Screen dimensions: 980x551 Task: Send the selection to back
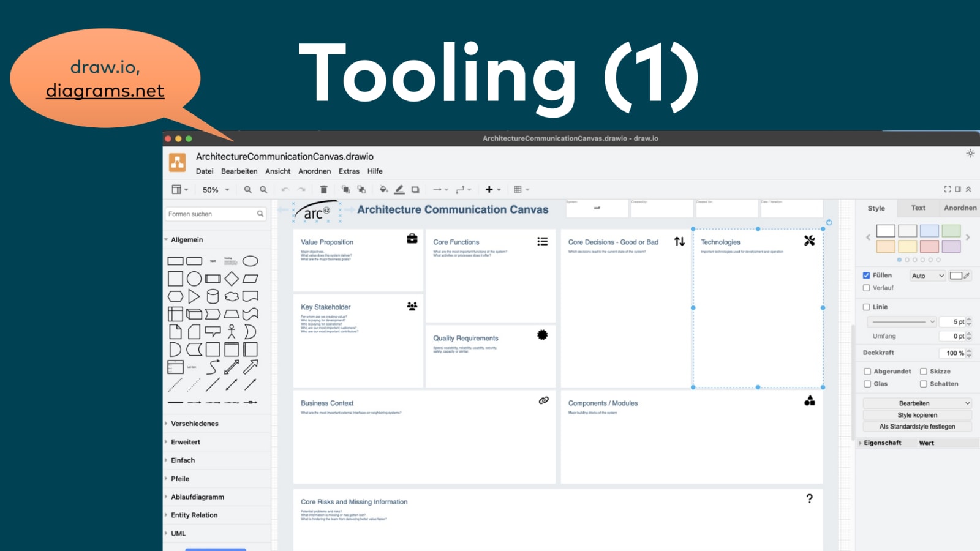click(x=361, y=190)
